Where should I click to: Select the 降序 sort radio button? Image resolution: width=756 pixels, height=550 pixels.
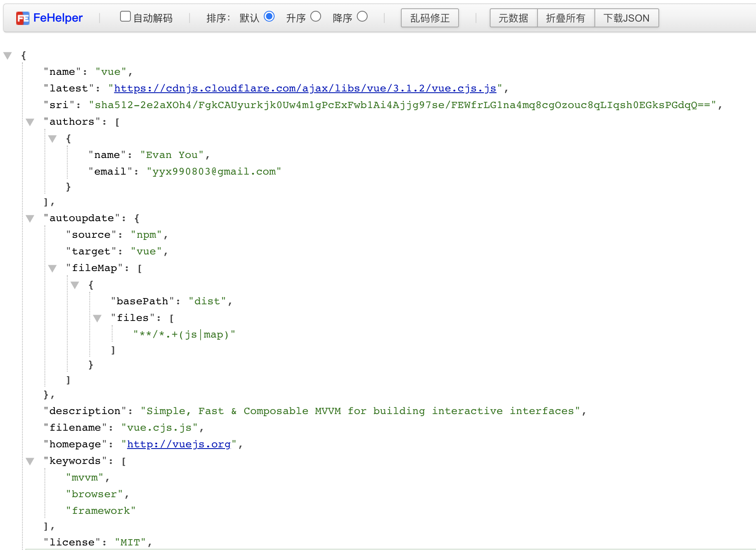(362, 17)
